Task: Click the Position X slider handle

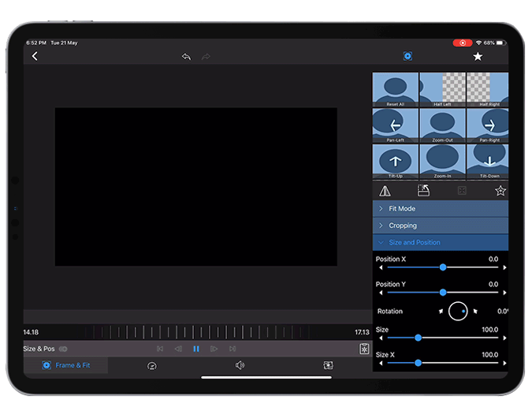Action: pyautogui.click(x=443, y=267)
